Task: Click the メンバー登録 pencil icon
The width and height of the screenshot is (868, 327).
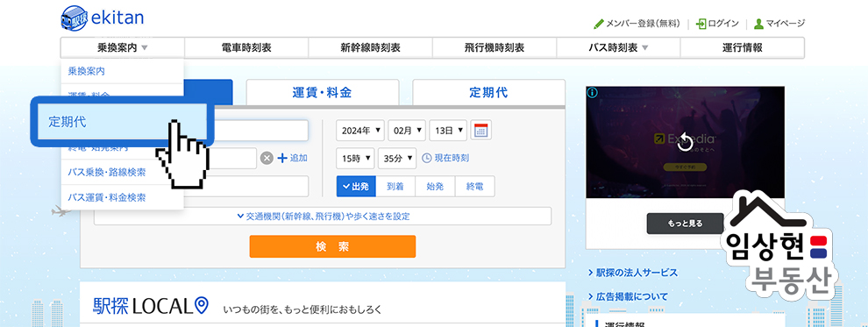Action: (599, 24)
